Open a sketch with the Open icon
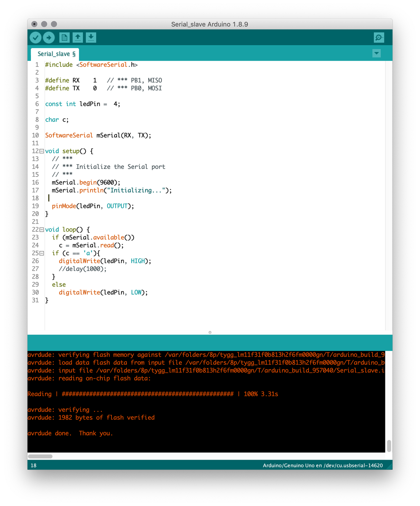This screenshot has height=506, width=420. click(x=78, y=37)
